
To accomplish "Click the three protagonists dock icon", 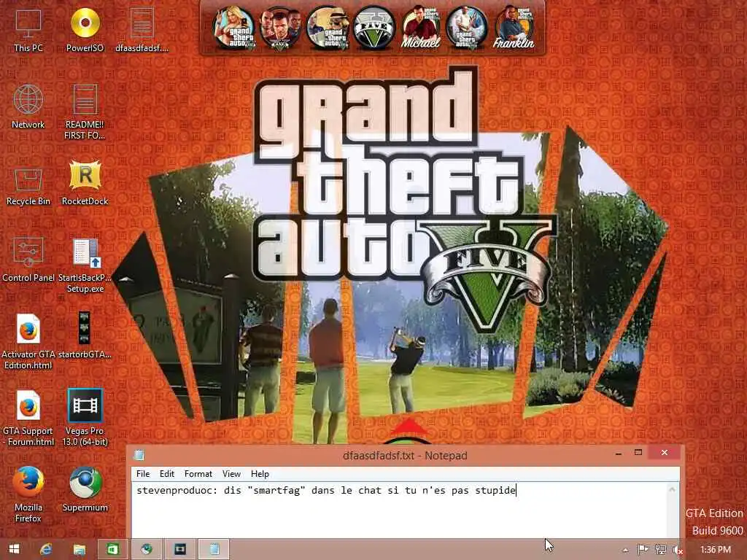I will tap(280, 28).
